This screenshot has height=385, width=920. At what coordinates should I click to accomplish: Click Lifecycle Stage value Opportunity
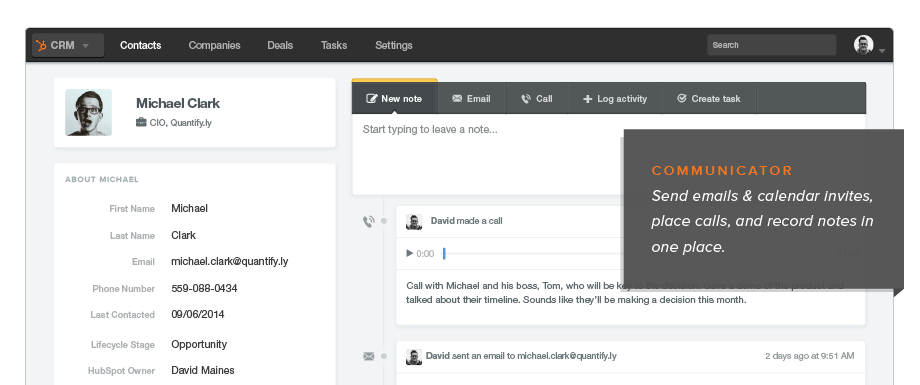click(199, 345)
